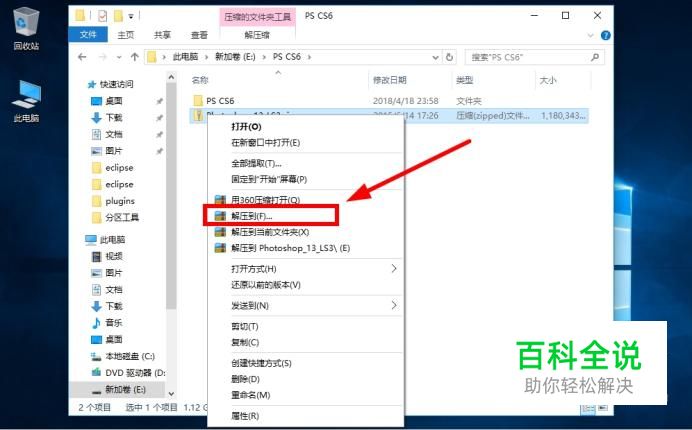The image size is (692, 430).
Task: Choose 删除(D) from context menu
Action: click(x=305, y=379)
